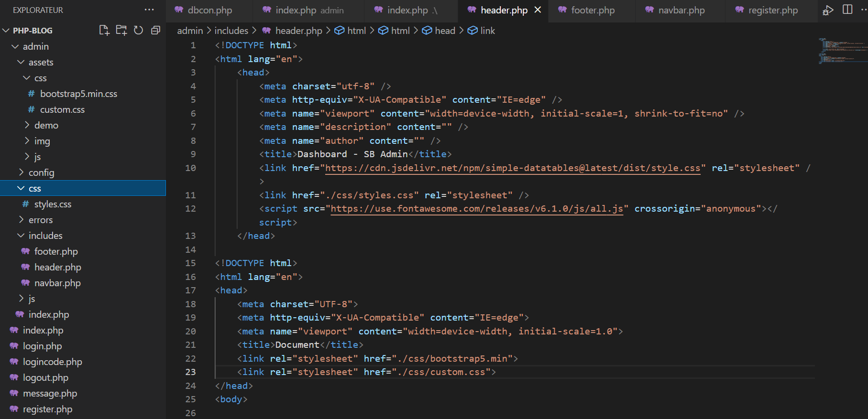This screenshot has height=419, width=868.
Task: Switch to the navbar.php tab
Action: pyautogui.click(x=681, y=11)
